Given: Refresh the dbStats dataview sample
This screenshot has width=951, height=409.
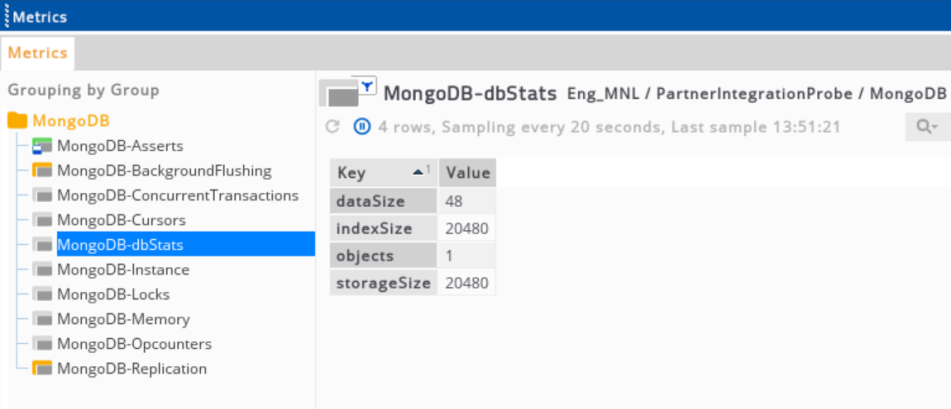Looking at the screenshot, I should point(332,127).
